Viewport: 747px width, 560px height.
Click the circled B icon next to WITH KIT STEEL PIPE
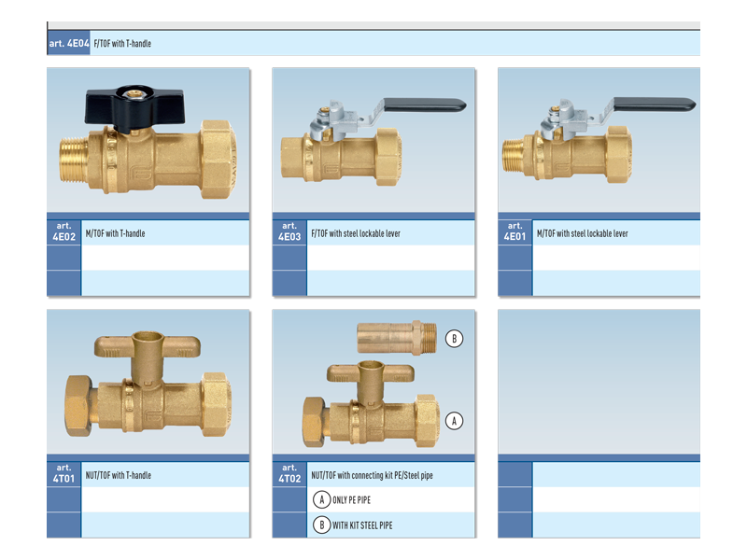(x=321, y=525)
